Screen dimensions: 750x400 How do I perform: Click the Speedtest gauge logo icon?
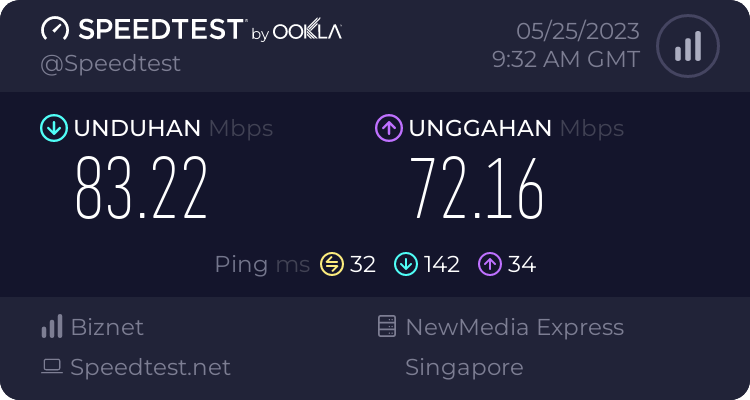point(54,31)
